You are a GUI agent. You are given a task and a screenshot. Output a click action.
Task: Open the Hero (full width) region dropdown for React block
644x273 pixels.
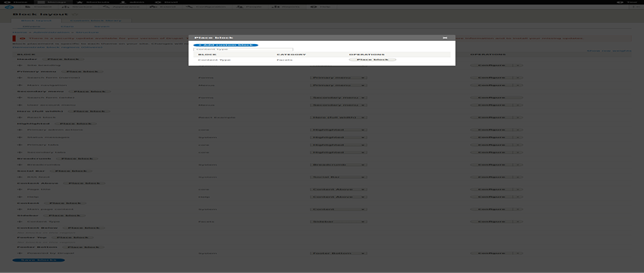point(338,118)
